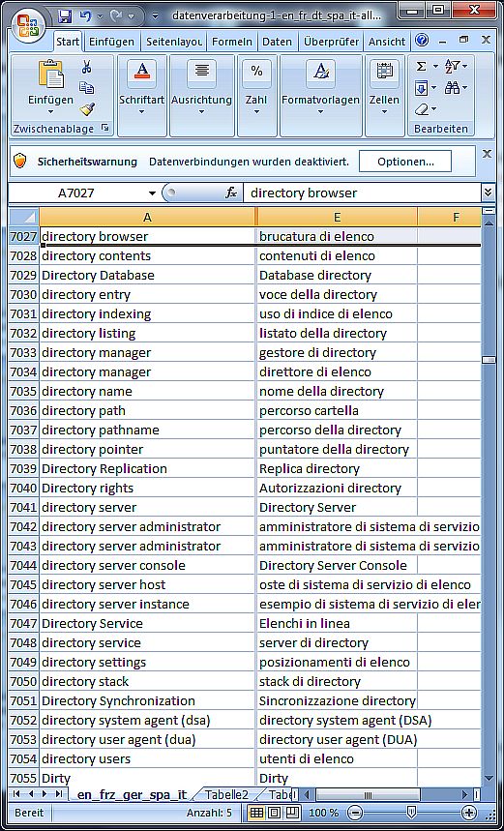
Task: Click the fill down icon
Action: pos(422,88)
